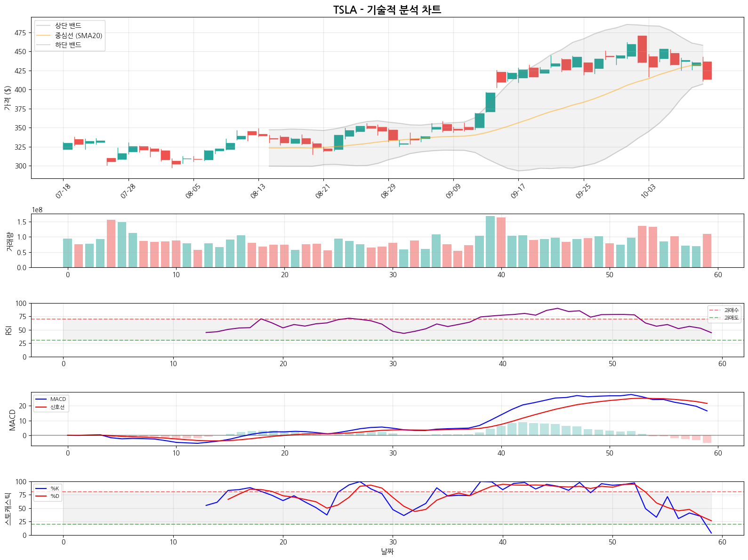Click the 09-09 date tick label
The height and width of the screenshot is (560, 748).
(x=453, y=191)
